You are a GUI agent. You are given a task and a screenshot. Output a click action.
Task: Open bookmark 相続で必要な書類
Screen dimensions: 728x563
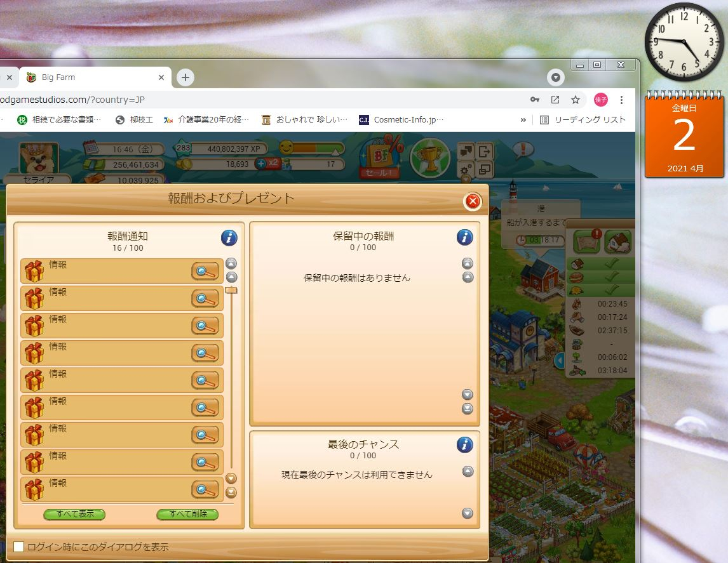[x=59, y=120]
